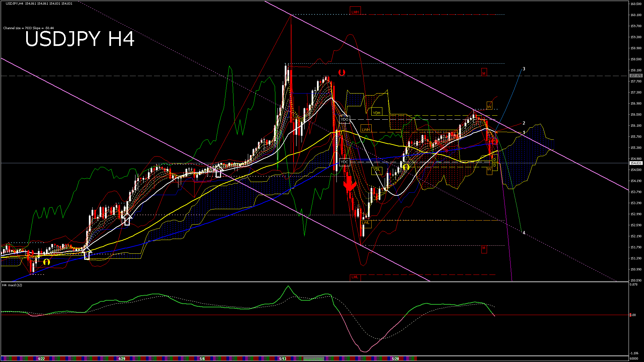The width and height of the screenshot is (644, 362).
Task: Click the yellow up-arrow circle near 4/22
Action: (x=47, y=262)
